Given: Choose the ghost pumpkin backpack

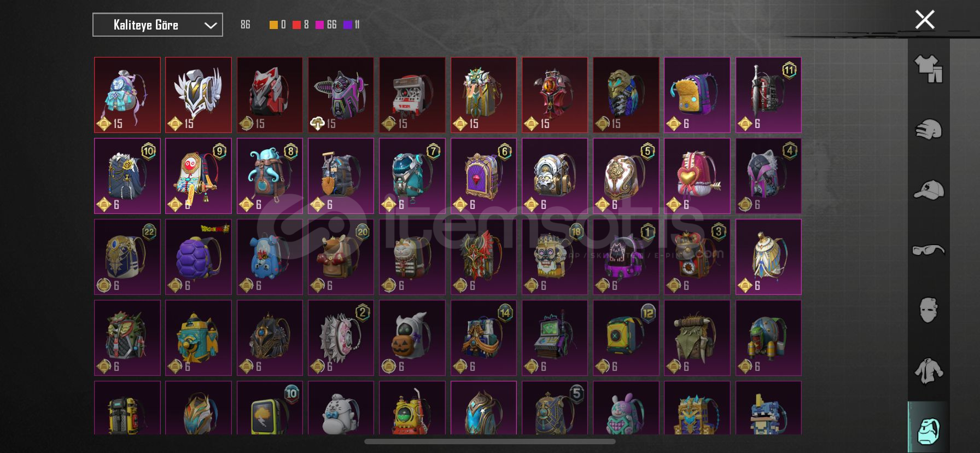Looking at the screenshot, I should pos(412,338).
